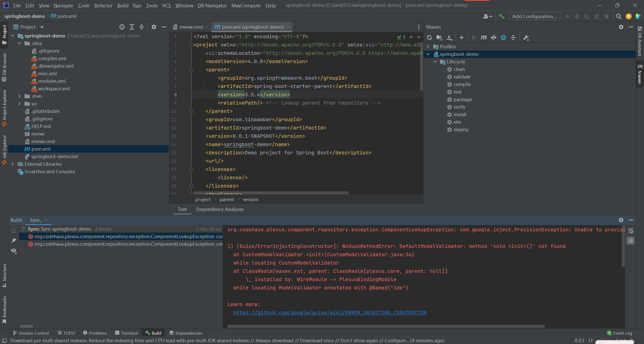Open the MaxCompute menu

tap(246, 6)
